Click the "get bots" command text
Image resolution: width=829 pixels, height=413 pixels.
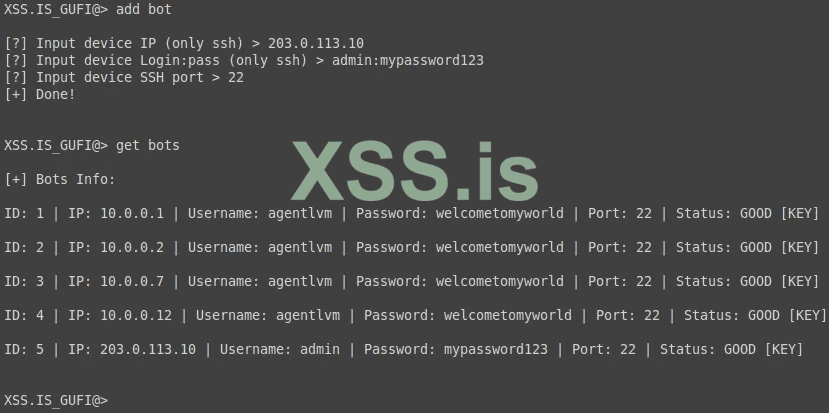point(148,145)
